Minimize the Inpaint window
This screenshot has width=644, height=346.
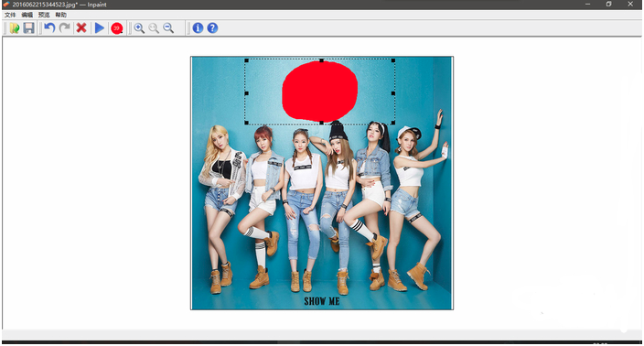(x=587, y=4)
